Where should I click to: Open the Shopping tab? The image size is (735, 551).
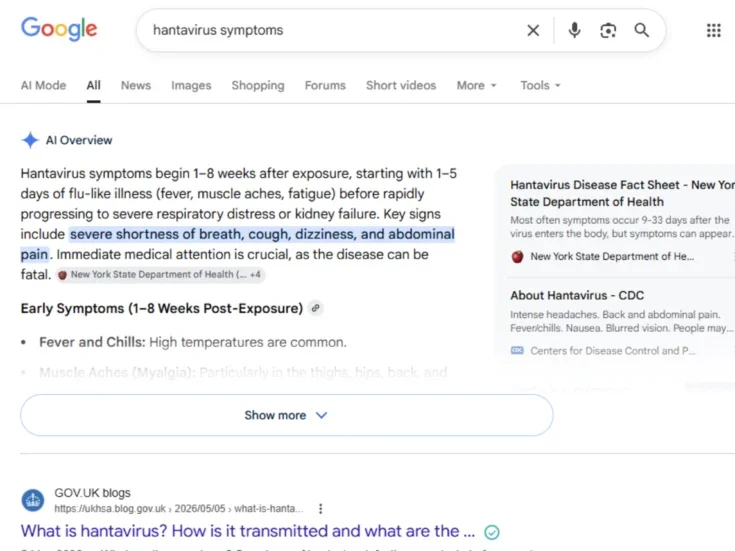tap(258, 85)
